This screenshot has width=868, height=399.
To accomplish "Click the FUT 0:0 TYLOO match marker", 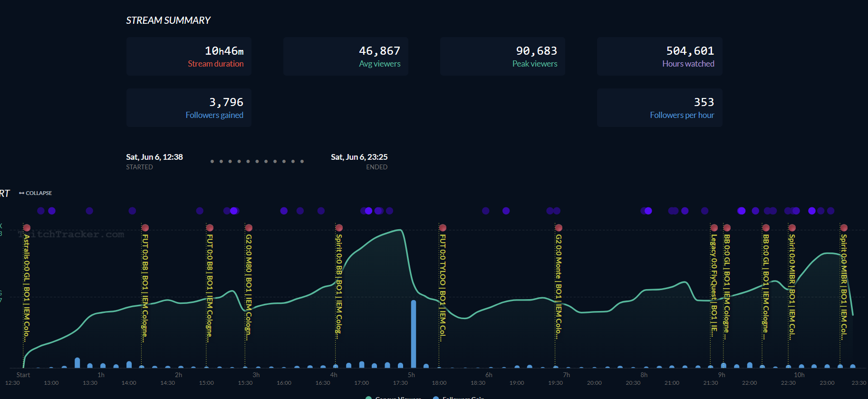I will pos(443,228).
